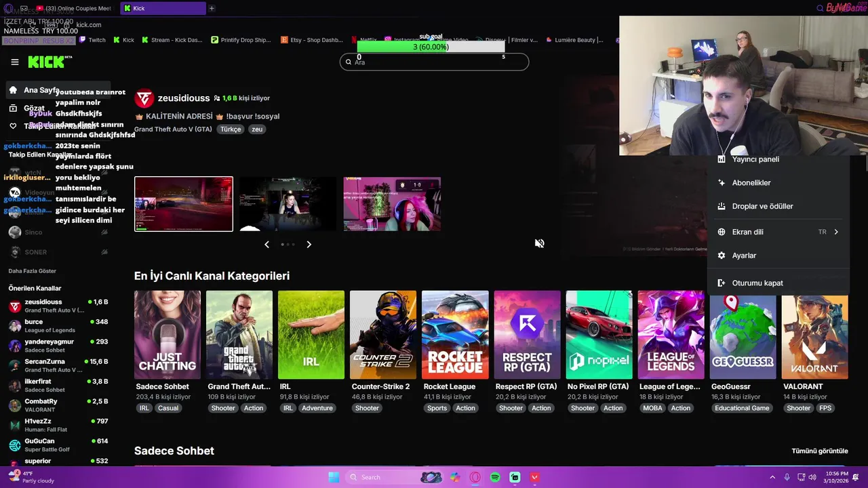868x488 pixels.
Task: Open Rocket League category card
Action: click(455, 335)
